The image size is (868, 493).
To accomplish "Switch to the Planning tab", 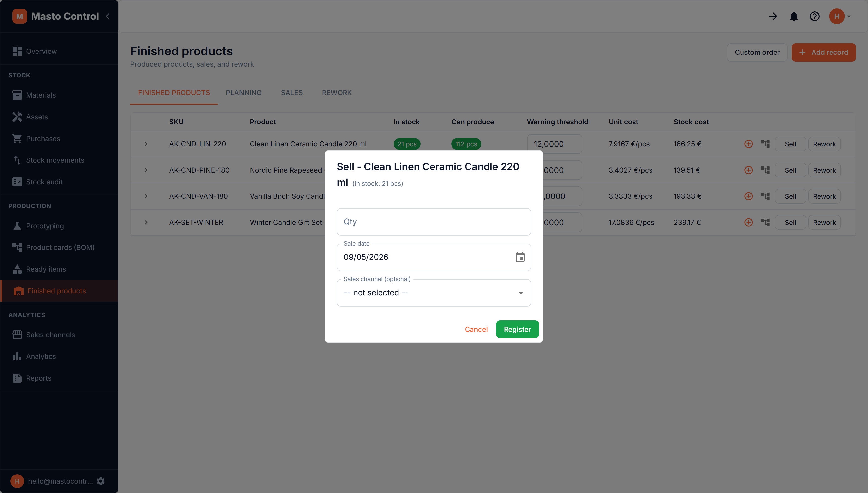I will click(x=243, y=93).
